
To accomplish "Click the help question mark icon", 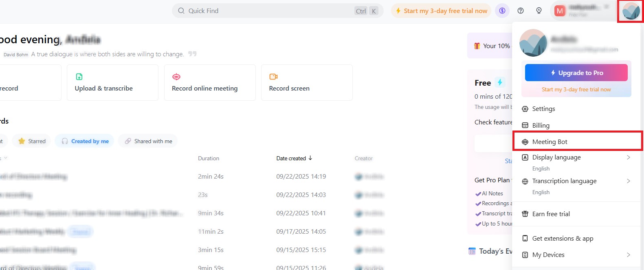I will [521, 11].
